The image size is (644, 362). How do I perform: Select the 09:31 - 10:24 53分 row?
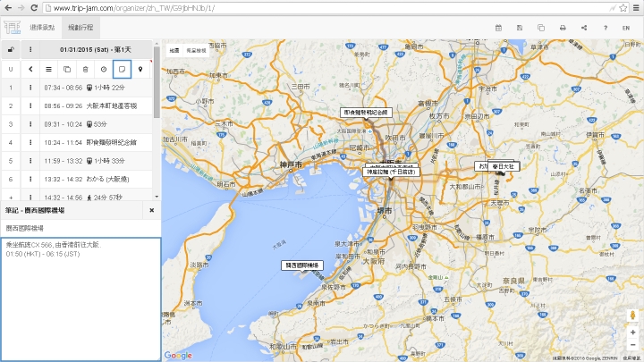point(96,124)
